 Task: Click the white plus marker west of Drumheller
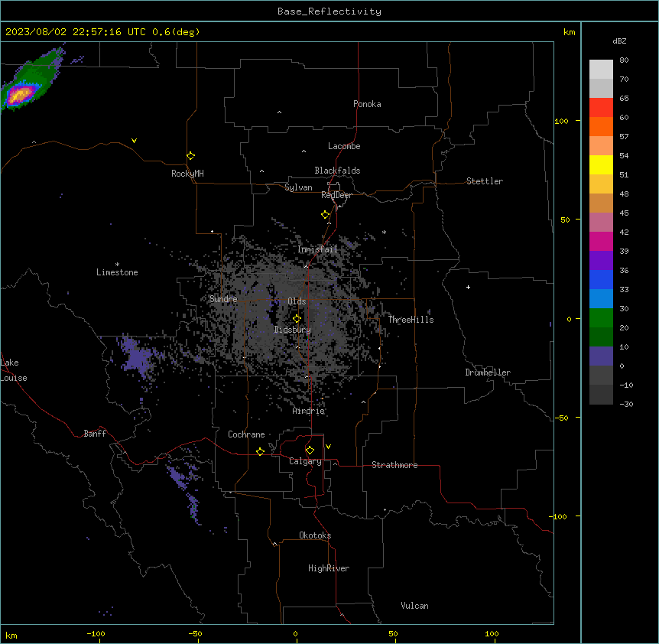(468, 287)
